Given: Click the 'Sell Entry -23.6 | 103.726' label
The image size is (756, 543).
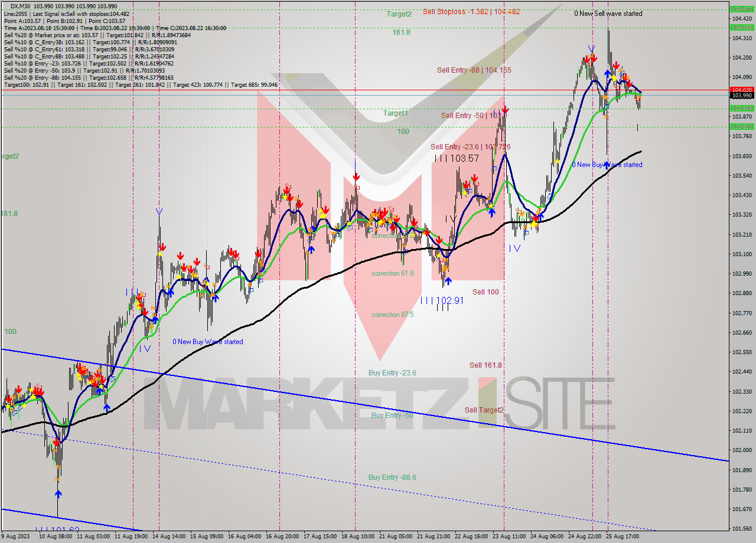Looking at the screenshot, I should [471, 147].
